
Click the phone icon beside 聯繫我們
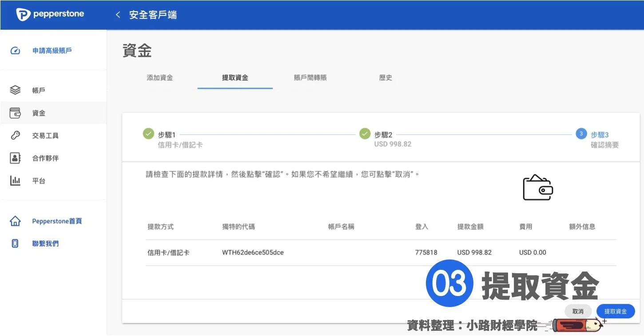tap(15, 244)
